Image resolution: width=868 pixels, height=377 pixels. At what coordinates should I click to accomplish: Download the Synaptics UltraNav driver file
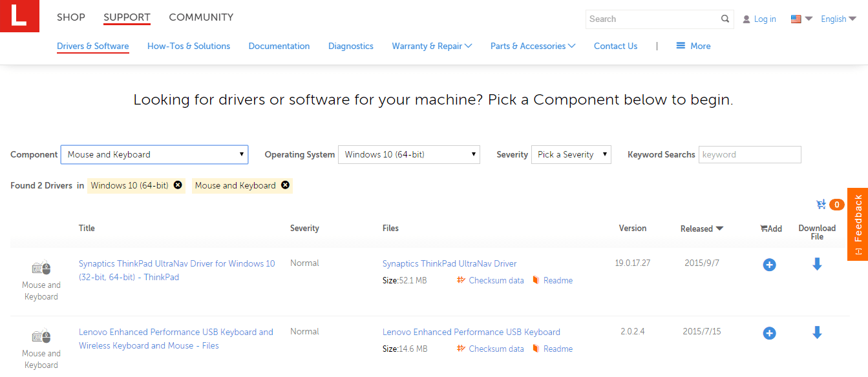817,264
